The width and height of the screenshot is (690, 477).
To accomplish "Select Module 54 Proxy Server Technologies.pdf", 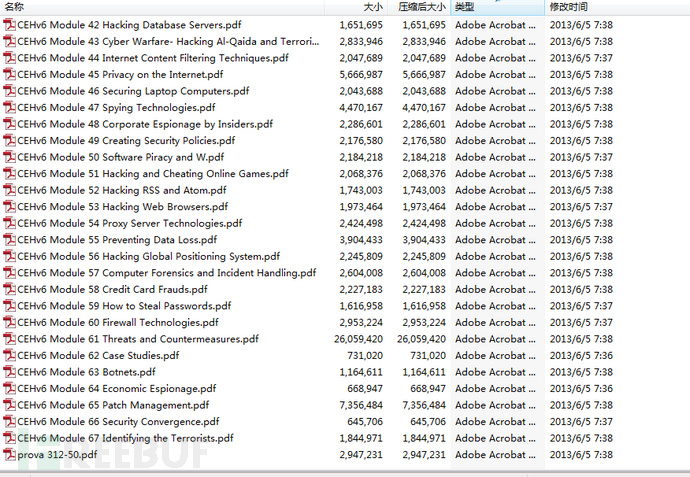I will (x=129, y=223).
